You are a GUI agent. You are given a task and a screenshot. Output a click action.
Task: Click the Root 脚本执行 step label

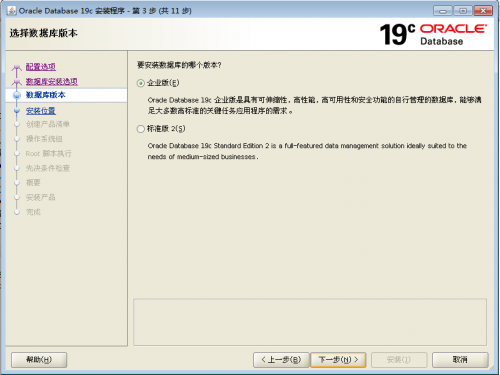tap(48, 154)
